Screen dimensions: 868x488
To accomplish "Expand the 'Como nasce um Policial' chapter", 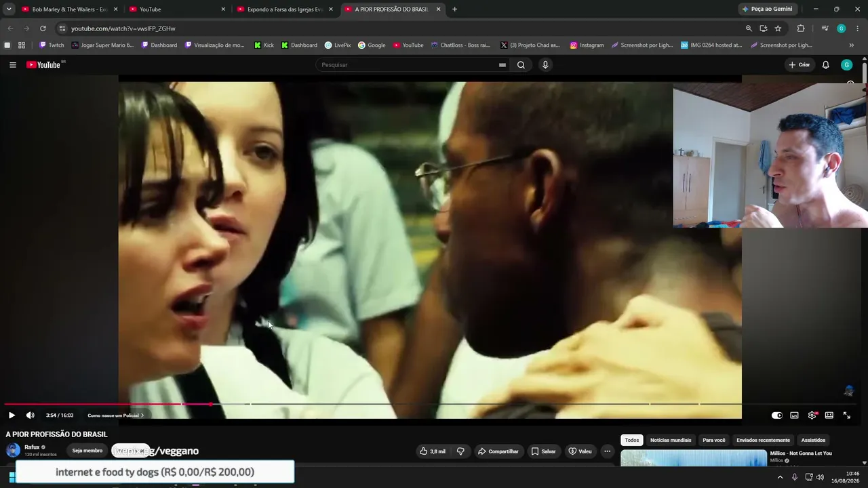I will 116,415.
